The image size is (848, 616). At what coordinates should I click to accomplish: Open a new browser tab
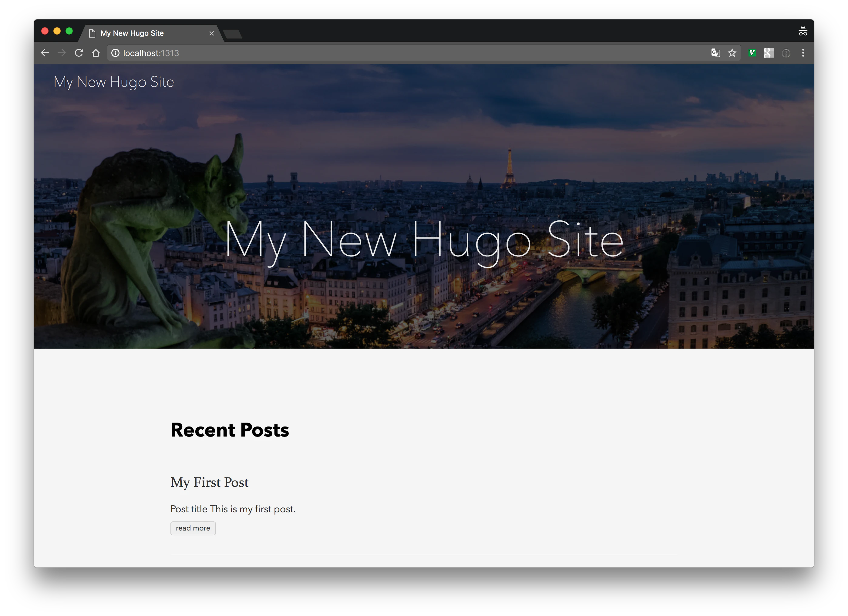pyautogui.click(x=233, y=34)
